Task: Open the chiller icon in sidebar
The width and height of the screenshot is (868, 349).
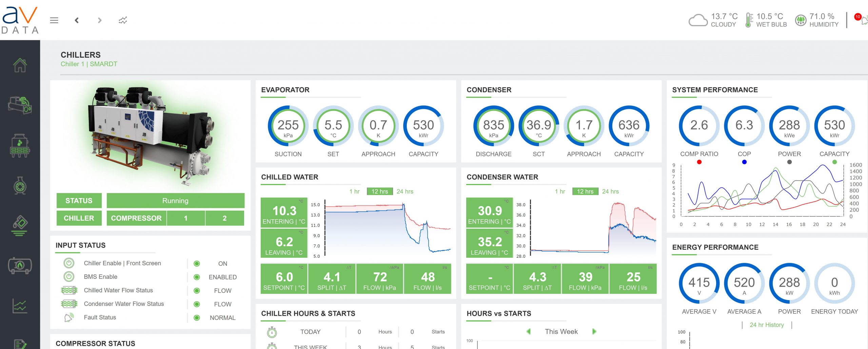Action: [x=20, y=105]
